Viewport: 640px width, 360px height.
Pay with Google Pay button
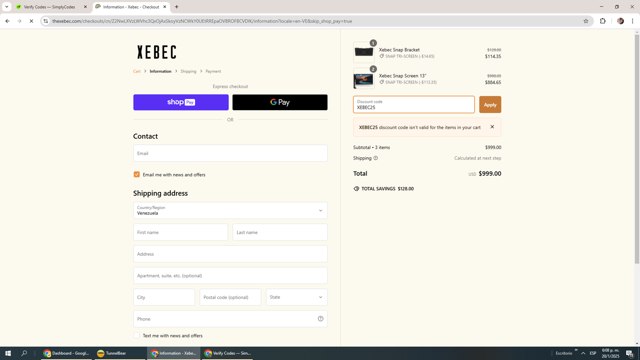[280, 102]
